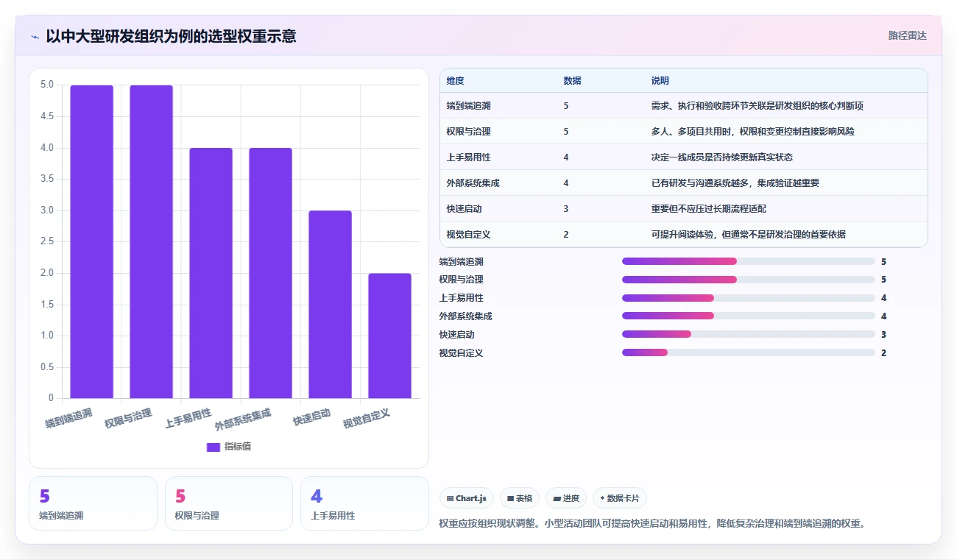Select the 表格 tag chip
Screen dimensions: 957x560
[x=520, y=498]
